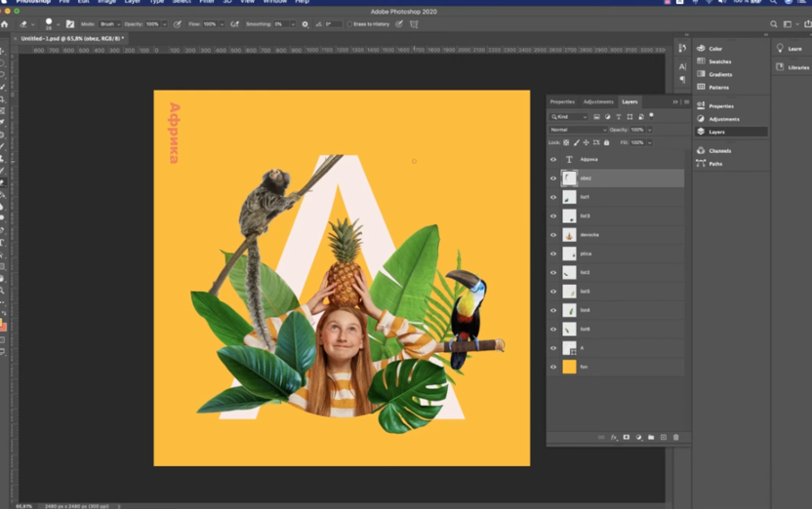Click the add layer style fx icon
Image resolution: width=812 pixels, height=509 pixels.
pos(614,437)
